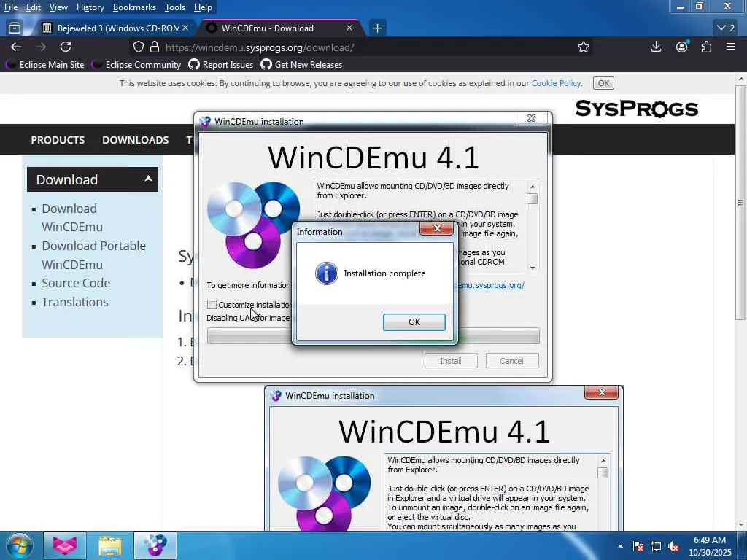Open the Eclipse Main Site bookmark
Viewport: 747px width, 560px height.
45,65
